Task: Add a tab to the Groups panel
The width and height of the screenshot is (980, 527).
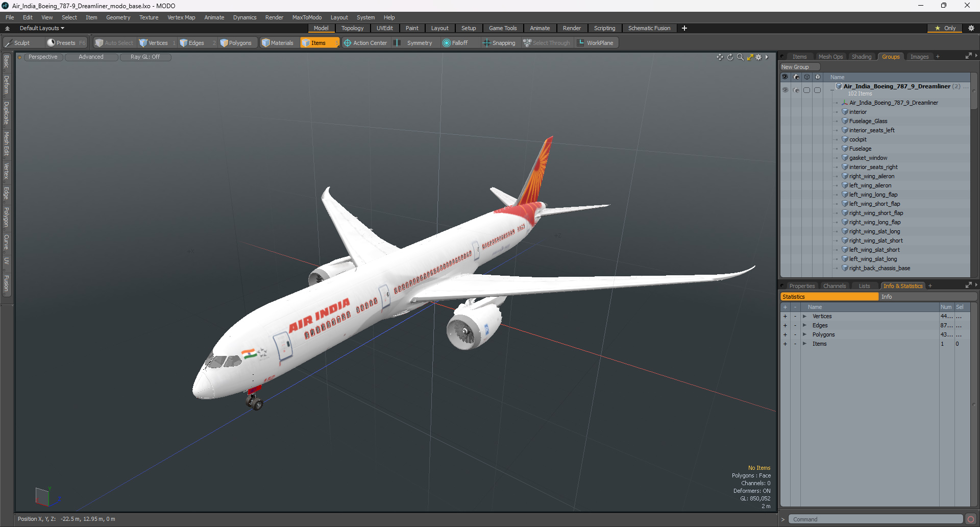Action: (938, 57)
